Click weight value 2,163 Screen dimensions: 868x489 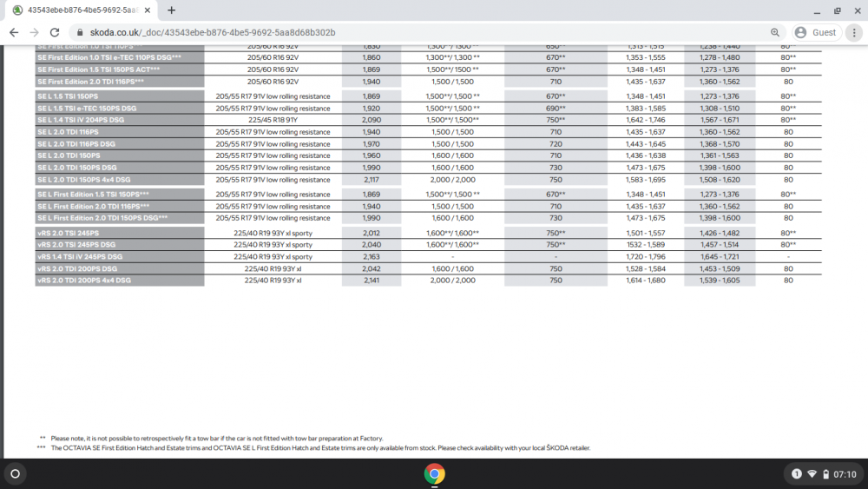[372, 257]
